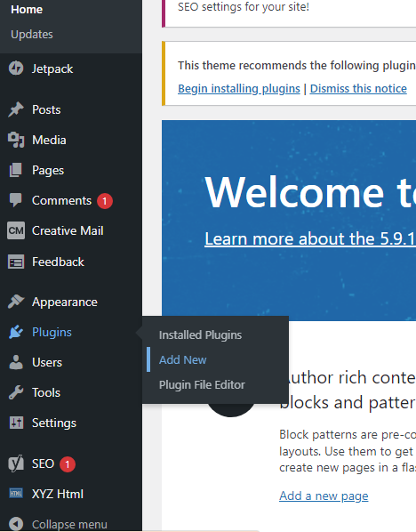Click the Begin installing plugins link
The image size is (416, 532).
point(239,89)
